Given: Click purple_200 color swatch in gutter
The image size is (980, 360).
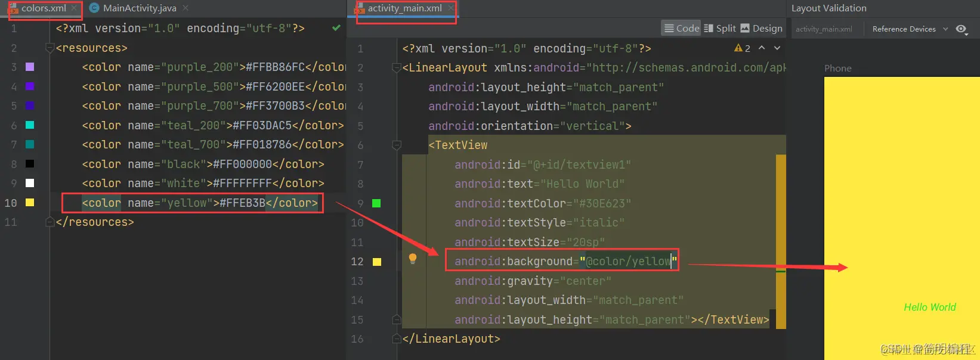Looking at the screenshot, I should click(x=30, y=67).
